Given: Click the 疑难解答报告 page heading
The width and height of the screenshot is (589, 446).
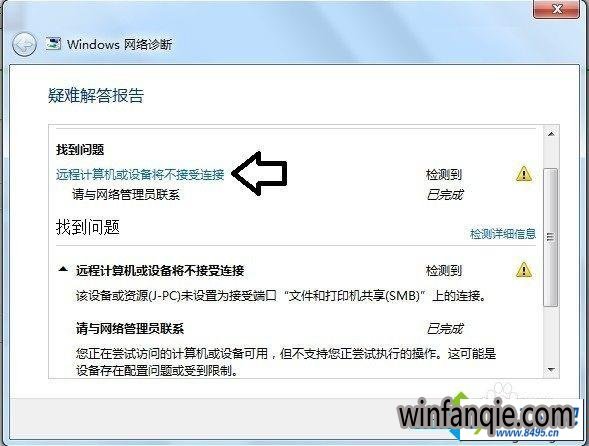Looking at the screenshot, I should (96, 95).
